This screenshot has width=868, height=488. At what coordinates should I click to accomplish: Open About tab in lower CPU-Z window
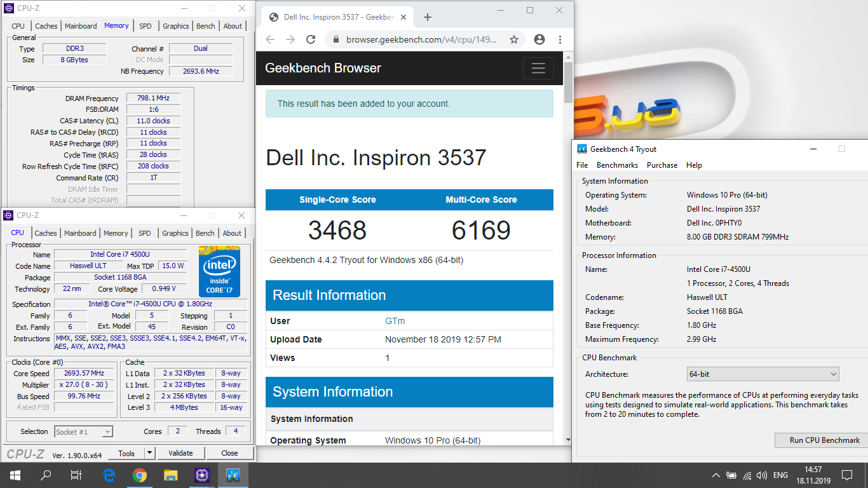point(232,233)
